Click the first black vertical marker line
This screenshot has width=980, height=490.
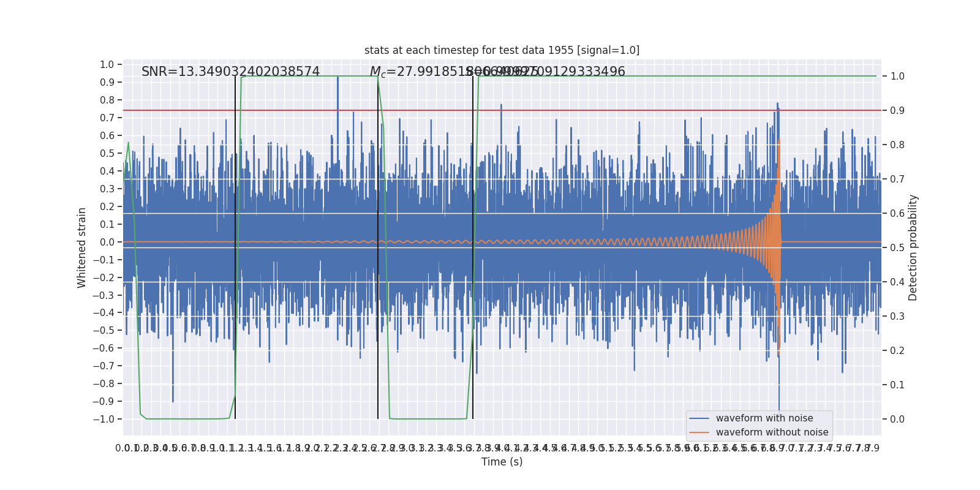coord(235,247)
